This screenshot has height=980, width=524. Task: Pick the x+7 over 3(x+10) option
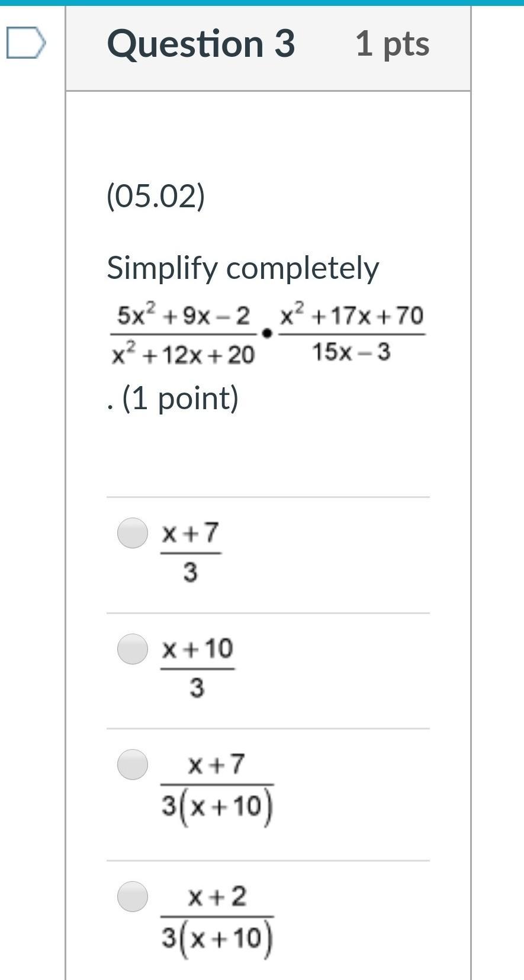(133, 764)
